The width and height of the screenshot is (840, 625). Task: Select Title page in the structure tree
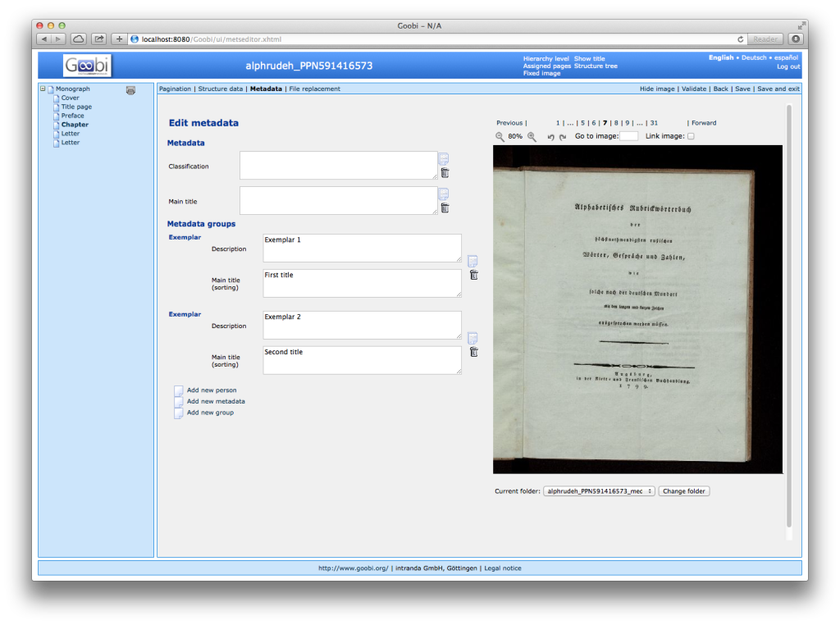pyautogui.click(x=76, y=107)
